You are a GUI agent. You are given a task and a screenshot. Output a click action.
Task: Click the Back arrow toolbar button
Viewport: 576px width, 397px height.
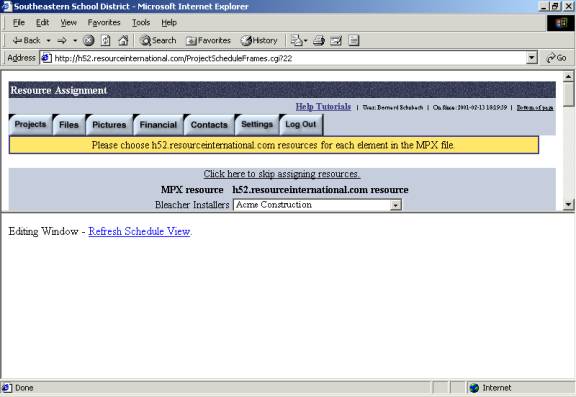pyautogui.click(x=26, y=40)
